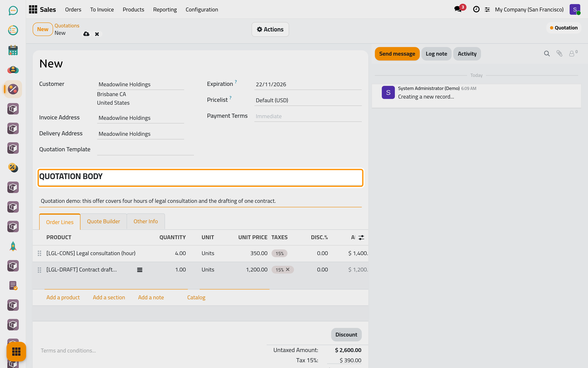Screen dimensions: 588x368
Task: Search messages with the magnifier icon
Action: [547, 54]
